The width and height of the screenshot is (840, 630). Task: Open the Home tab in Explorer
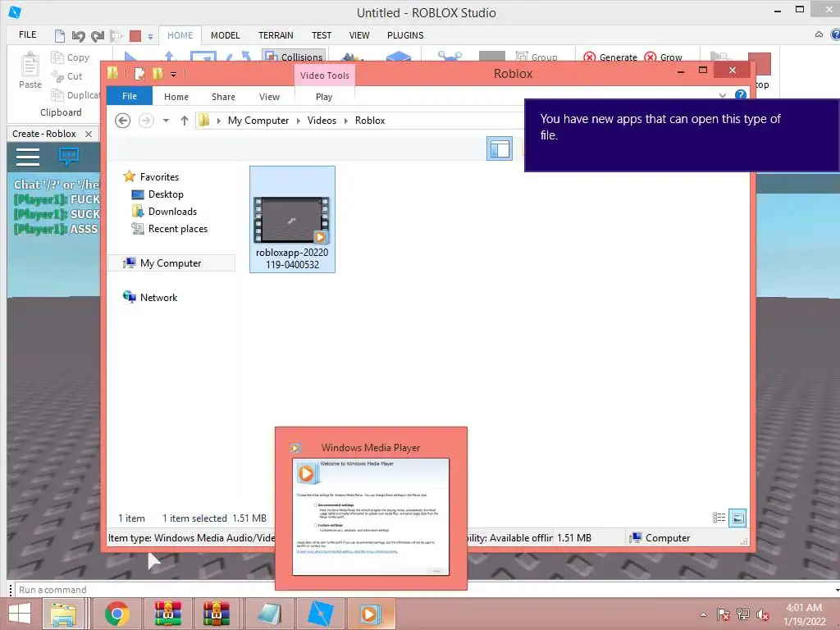176,97
